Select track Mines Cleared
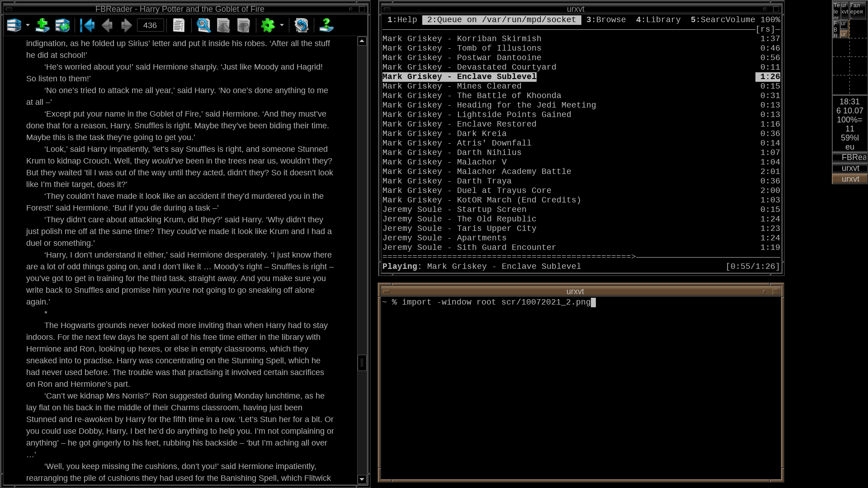 (581, 86)
